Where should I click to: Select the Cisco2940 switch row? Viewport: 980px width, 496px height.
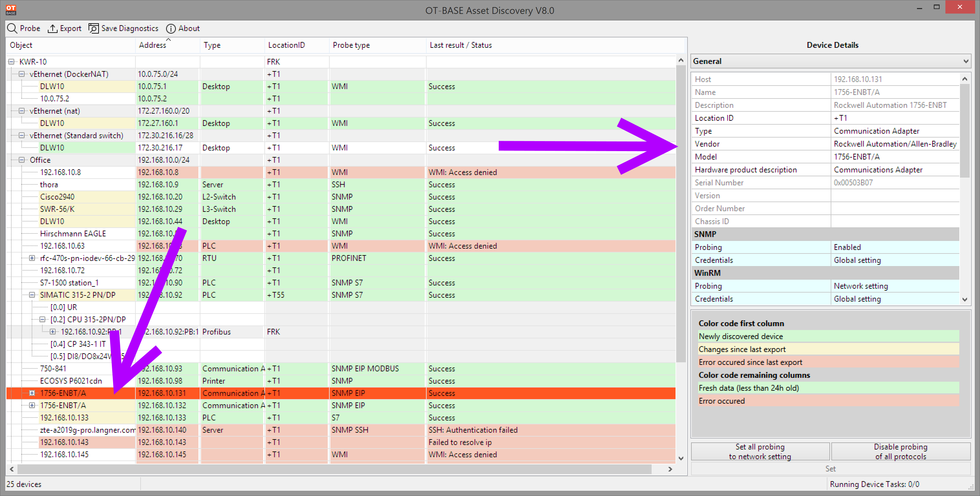point(341,197)
